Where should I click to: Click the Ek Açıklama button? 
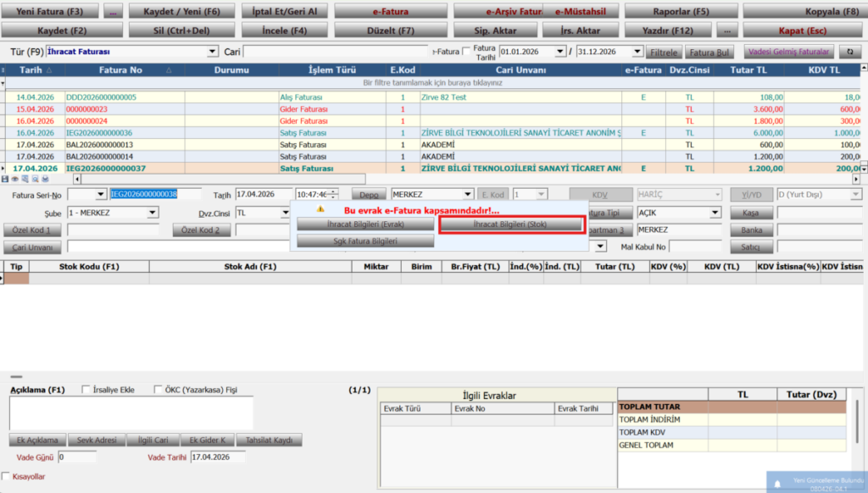(37, 440)
